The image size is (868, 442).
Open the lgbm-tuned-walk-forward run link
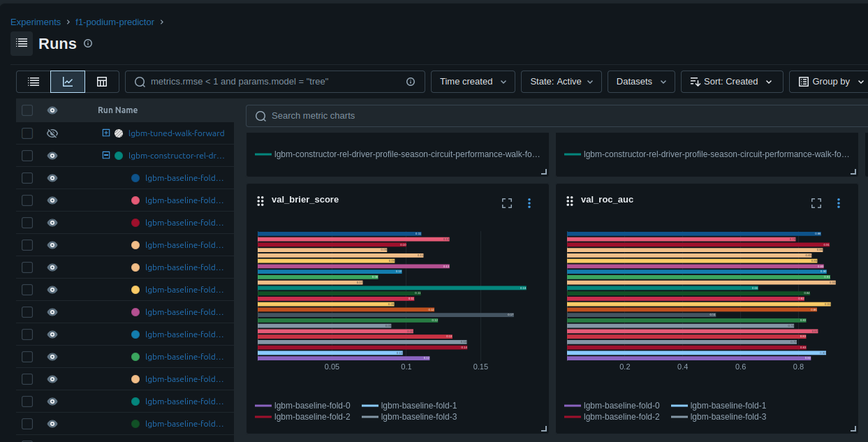click(x=177, y=133)
